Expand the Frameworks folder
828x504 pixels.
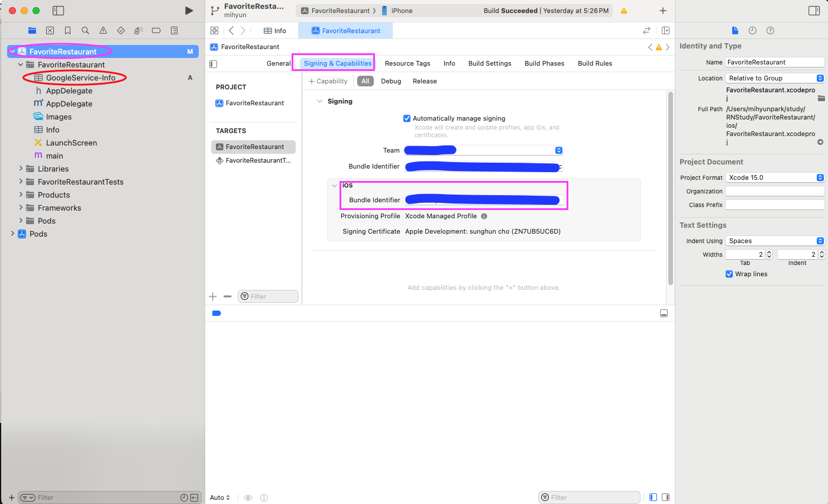pyautogui.click(x=21, y=208)
